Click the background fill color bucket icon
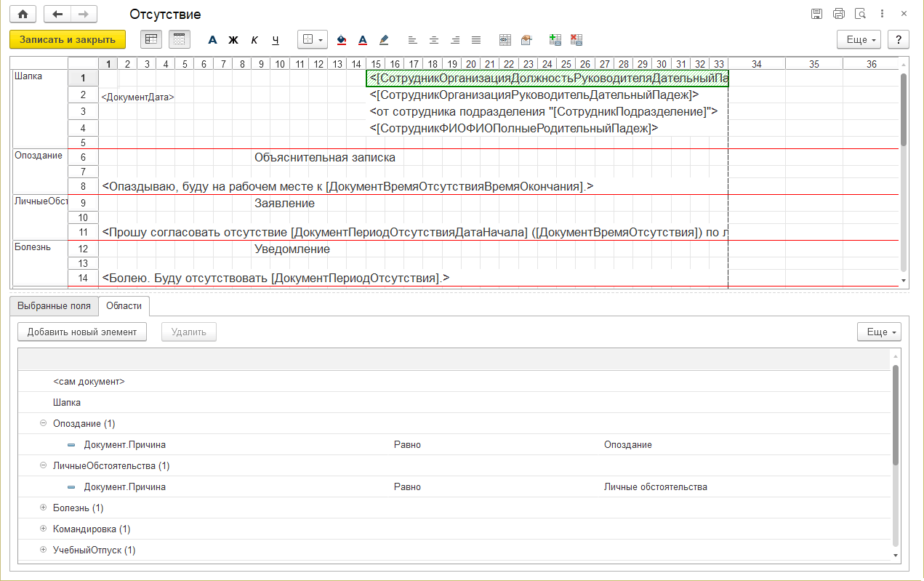The width and height of the screenshot is (924, 581). (x=342, y=40)
